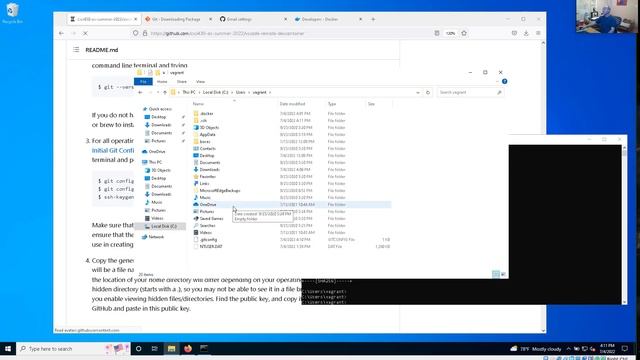Open the Searches folder
Viewport: 640px width, 360px height.
[x=207, y=225]
